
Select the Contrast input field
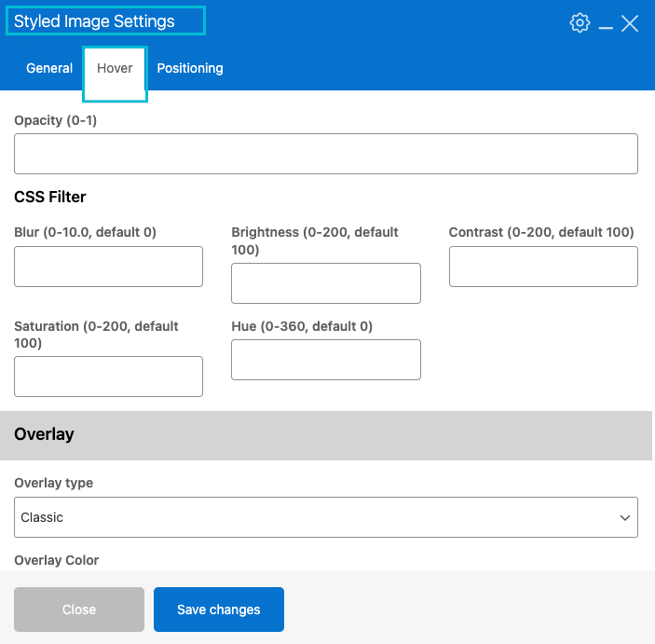pyautogui.click(x=543, y=267)
